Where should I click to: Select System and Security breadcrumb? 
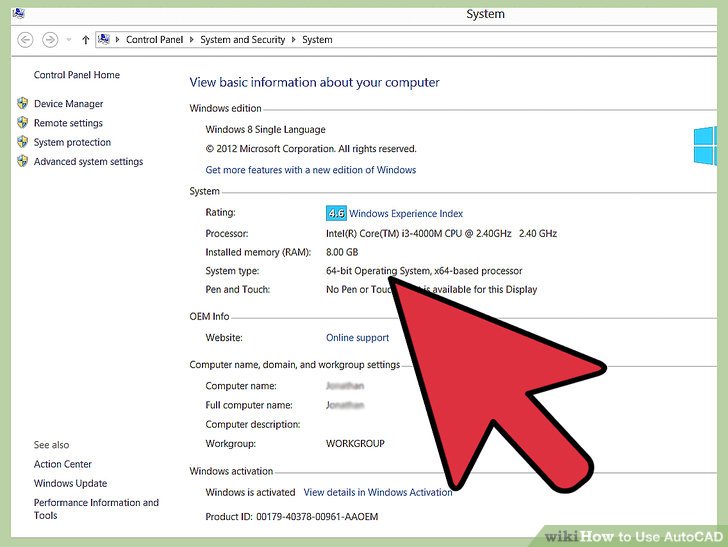[242, 40]
